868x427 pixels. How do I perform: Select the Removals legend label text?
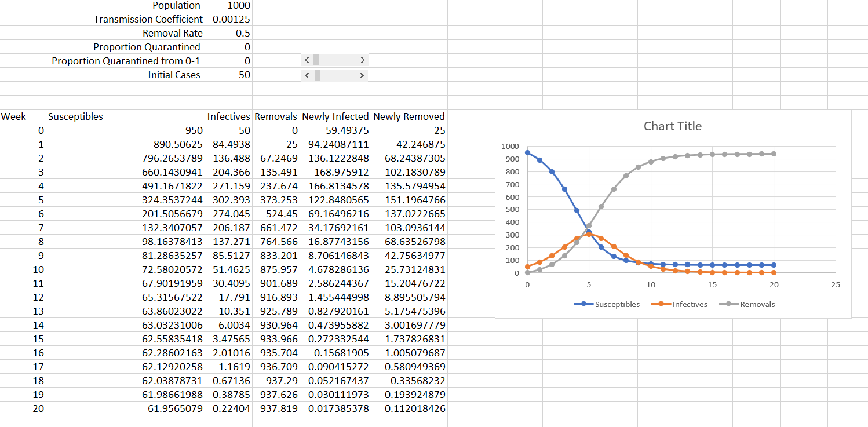point(756,304)
